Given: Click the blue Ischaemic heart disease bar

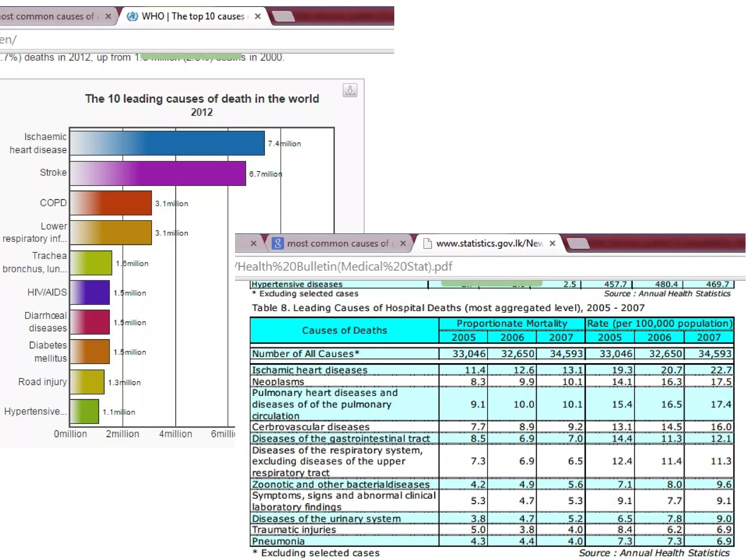Looking at the screenshot, I should tap(167, 143).
